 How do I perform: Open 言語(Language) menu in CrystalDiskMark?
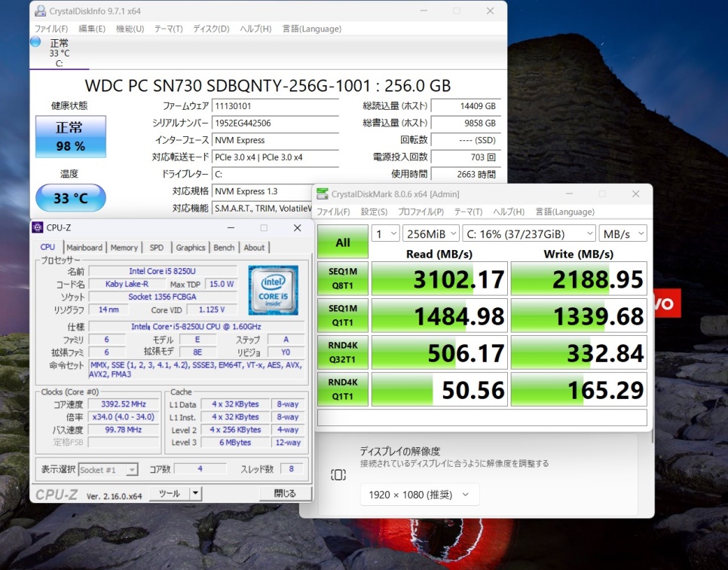coord(565,212)
